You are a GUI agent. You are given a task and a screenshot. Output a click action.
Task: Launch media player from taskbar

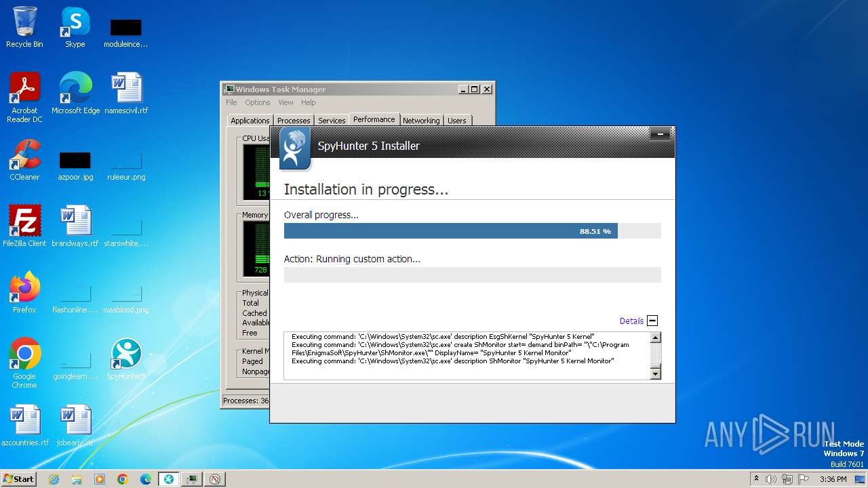100,479
